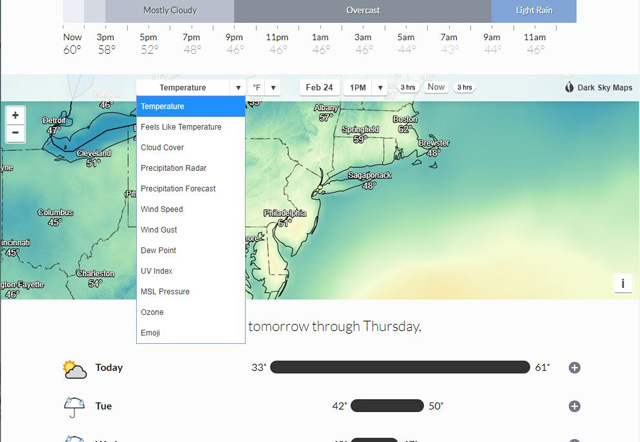The height and width of the screenshot is (442, 640).
Task: Expand Tue forecast details plus icon
Action: pyautogui.click(x=574, y=406)
